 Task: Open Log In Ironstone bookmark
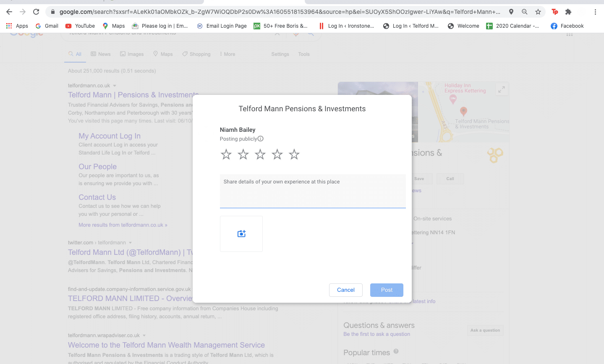coord(346,26)
